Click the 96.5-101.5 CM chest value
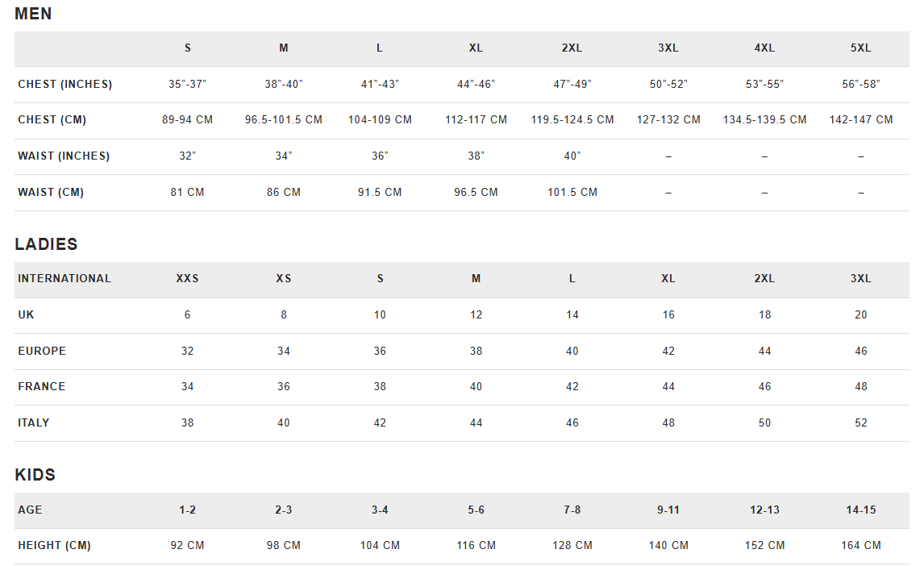 [284, 119]
